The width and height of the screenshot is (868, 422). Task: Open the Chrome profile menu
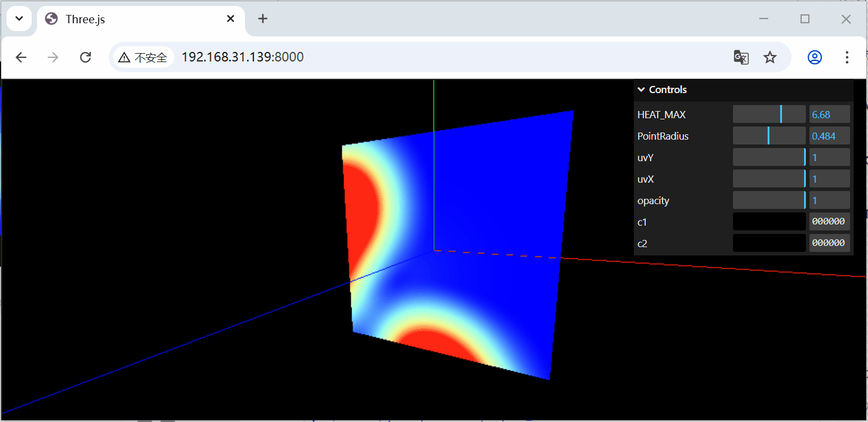point(815,57)
